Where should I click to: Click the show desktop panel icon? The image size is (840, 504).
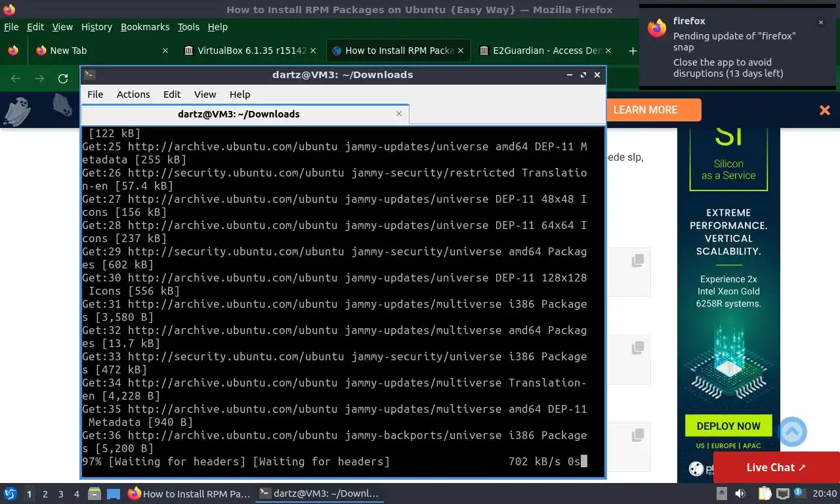coord(114,493)
